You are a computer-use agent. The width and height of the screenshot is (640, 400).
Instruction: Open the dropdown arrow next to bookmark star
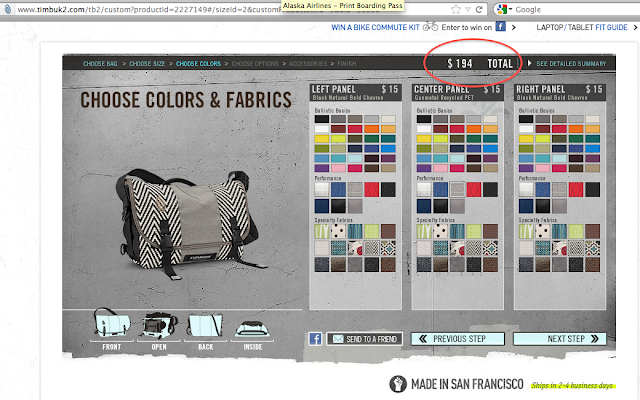[468, 9]
